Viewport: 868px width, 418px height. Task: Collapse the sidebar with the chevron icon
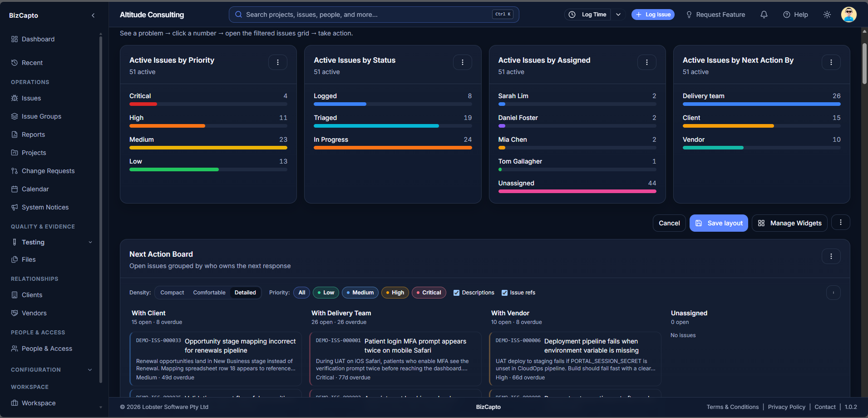point(93,15)
